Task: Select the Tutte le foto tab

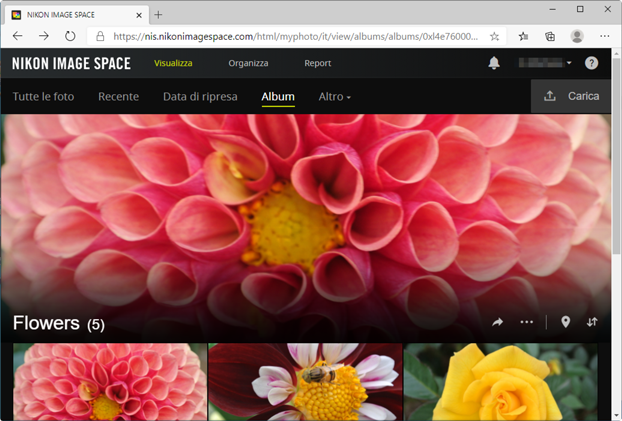Action: (43, 97)
